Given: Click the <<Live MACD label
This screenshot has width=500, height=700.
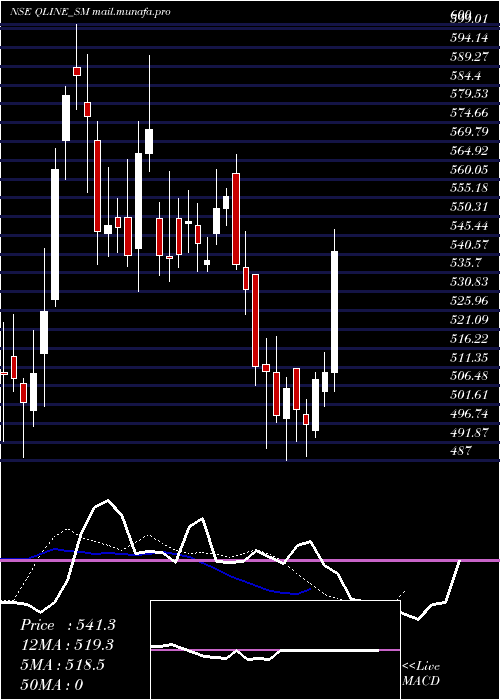Looking at the screenshot, I should [x=421, y=673].
